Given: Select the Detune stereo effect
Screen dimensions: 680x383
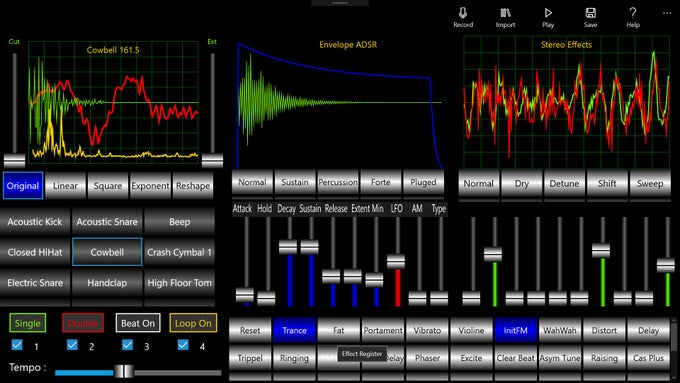Looking at the screenshot, I should (564, 183).
